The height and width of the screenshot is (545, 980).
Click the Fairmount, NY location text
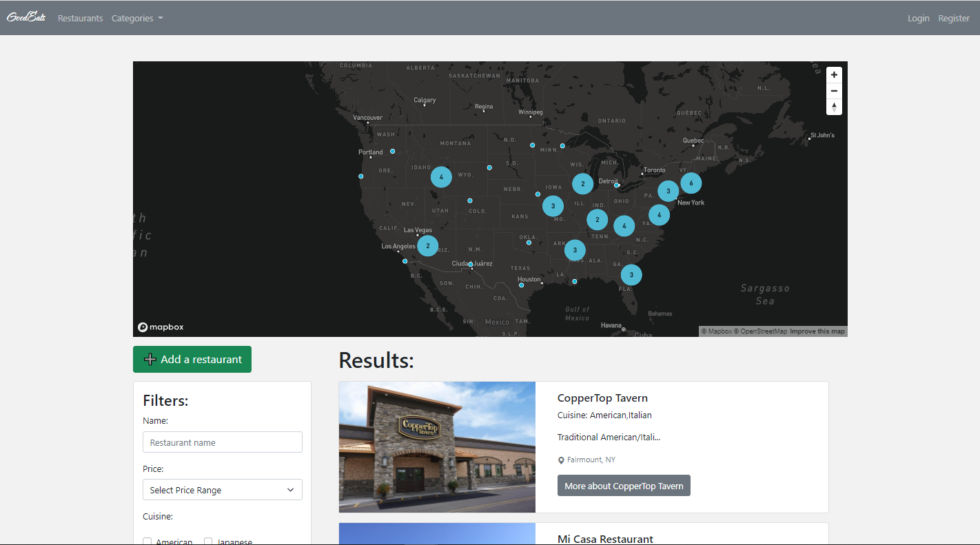click(591, 460)
